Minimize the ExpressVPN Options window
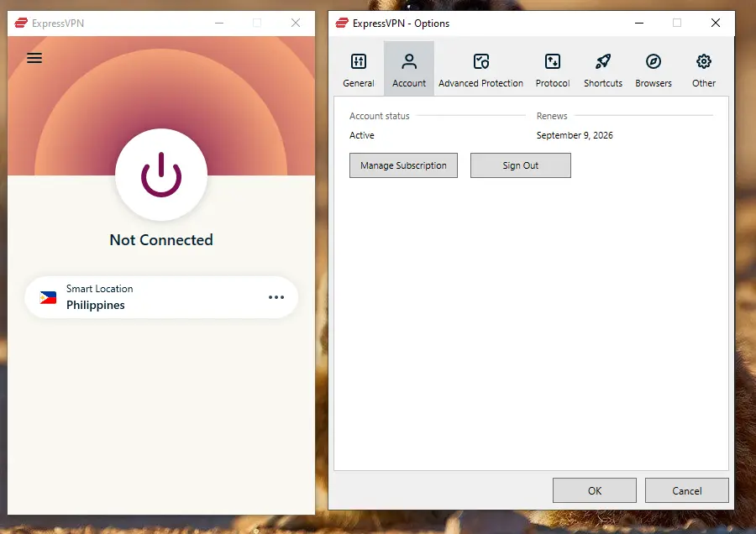 coord(639,23)
